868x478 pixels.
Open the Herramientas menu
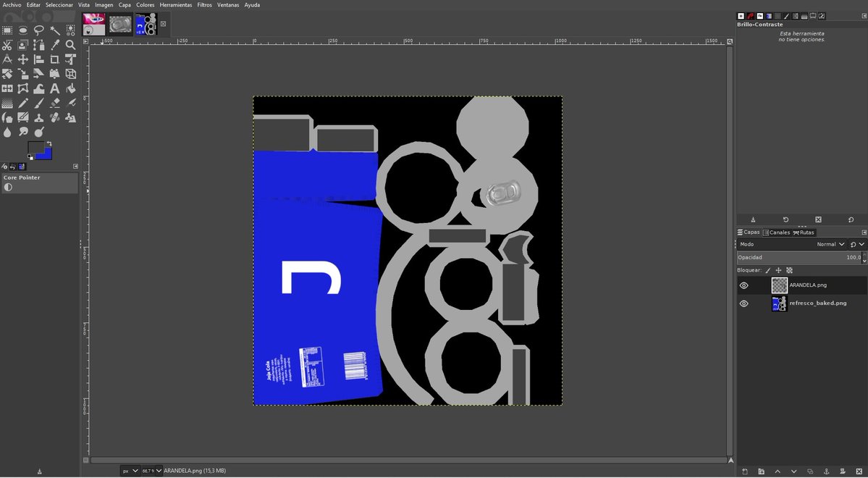175,5
